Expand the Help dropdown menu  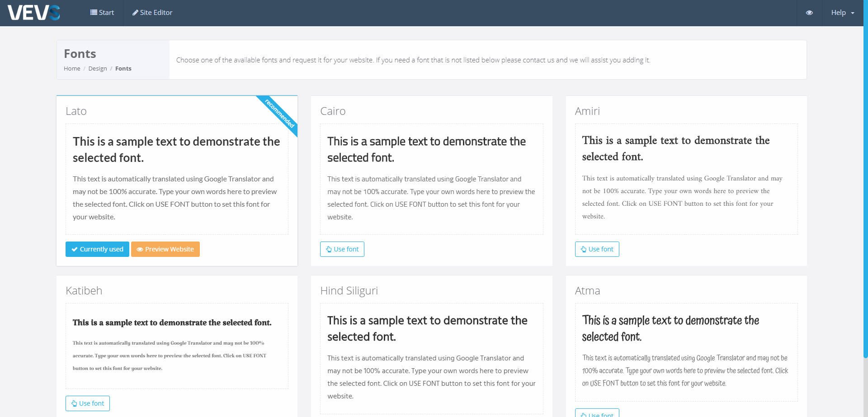842,13
